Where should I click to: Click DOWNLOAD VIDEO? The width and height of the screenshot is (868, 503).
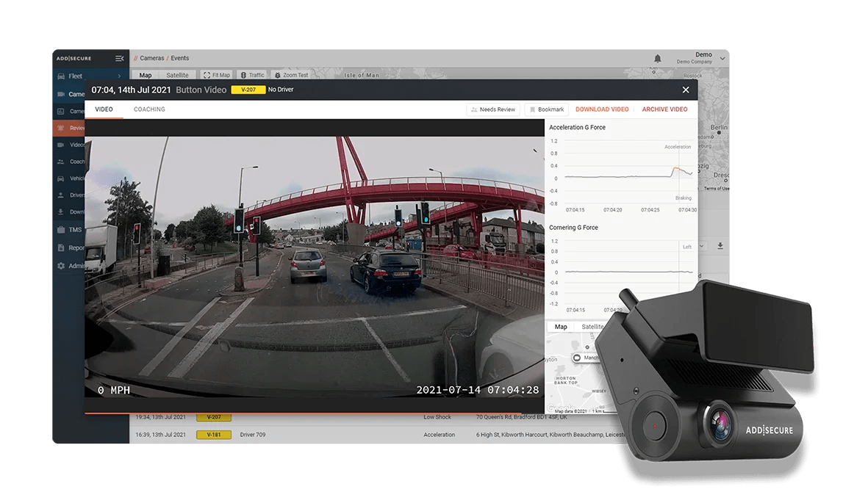[x=601, y=109]
